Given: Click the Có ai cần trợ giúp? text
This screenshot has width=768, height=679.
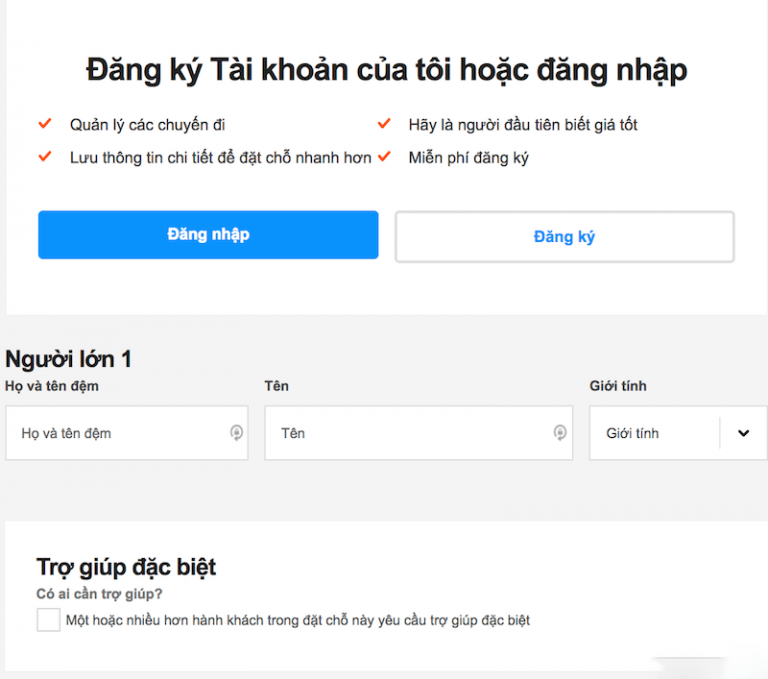Looking at the screenshot, I should [99, 594].
